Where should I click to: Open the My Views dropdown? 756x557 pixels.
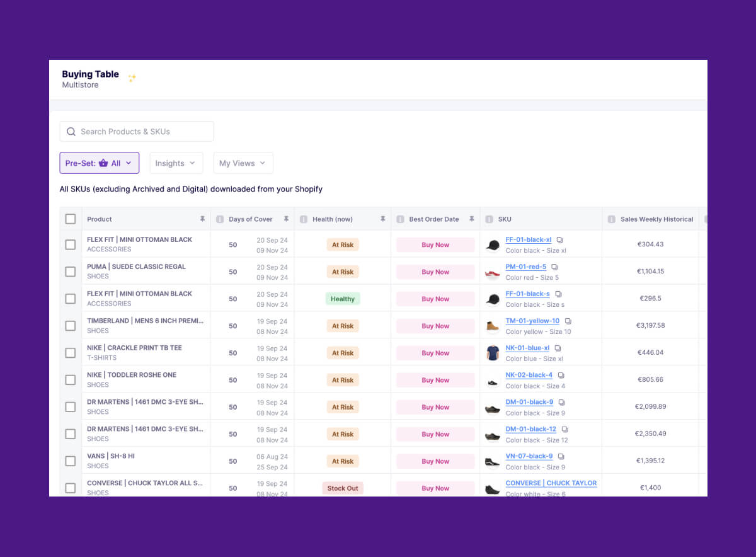point(243,163)
